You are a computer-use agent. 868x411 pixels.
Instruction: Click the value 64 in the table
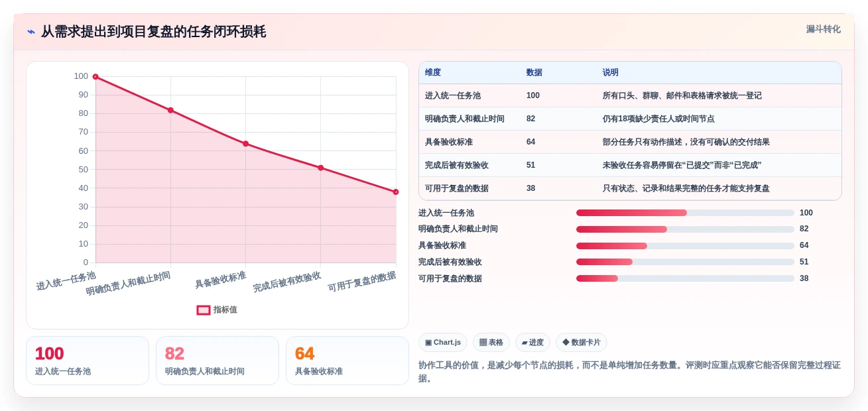tap(530, 142)
